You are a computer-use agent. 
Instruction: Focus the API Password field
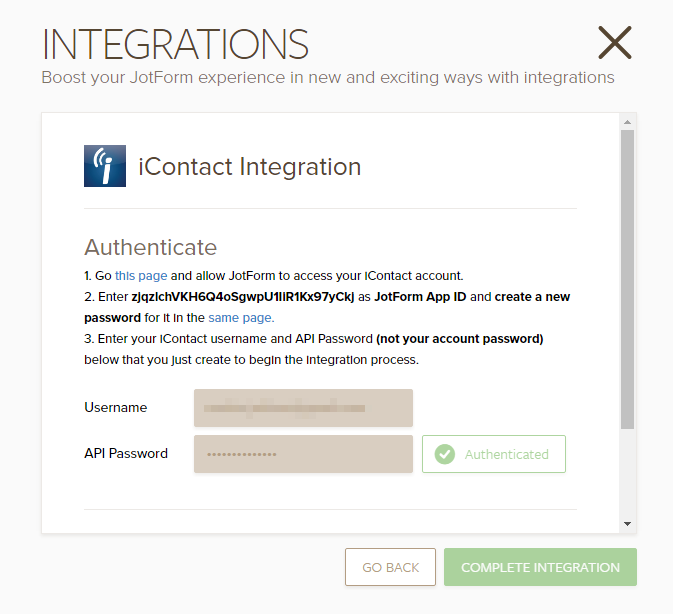point(303,454)
